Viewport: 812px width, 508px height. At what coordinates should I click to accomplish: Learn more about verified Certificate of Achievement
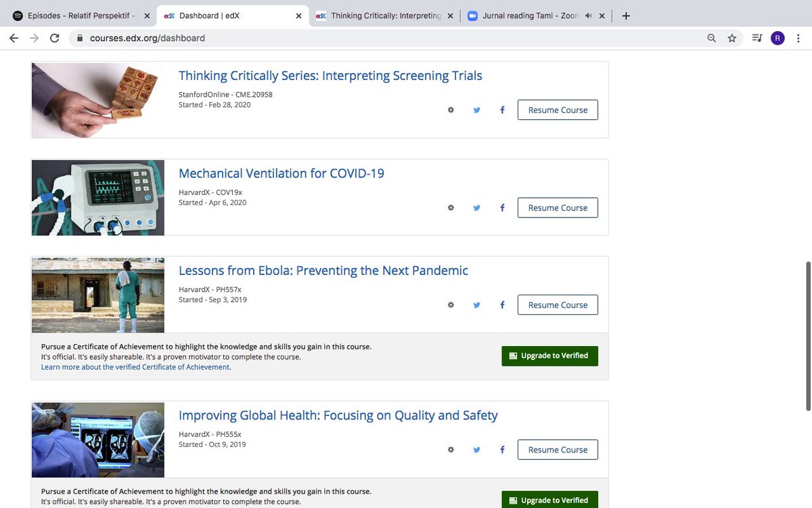pyautogui.click(x=135, y=367)
